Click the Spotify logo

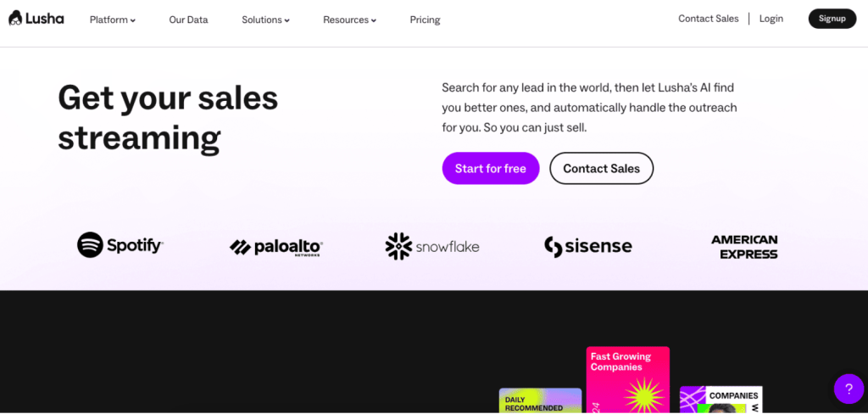pyautogui.click(x=120, y=245)
